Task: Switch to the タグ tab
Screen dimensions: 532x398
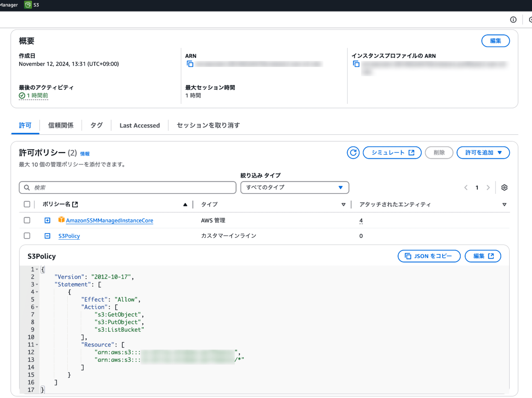Action: 96,125
